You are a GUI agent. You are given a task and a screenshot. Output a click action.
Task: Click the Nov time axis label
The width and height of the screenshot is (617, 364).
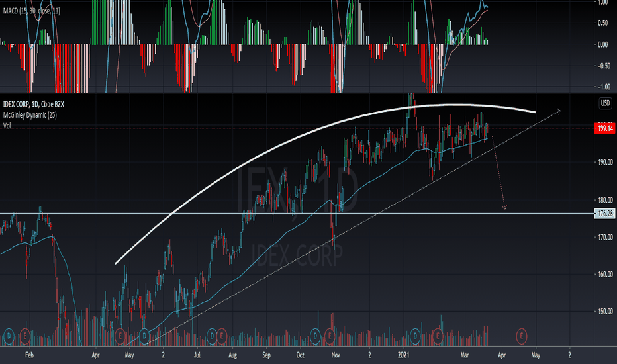[336, 355]
